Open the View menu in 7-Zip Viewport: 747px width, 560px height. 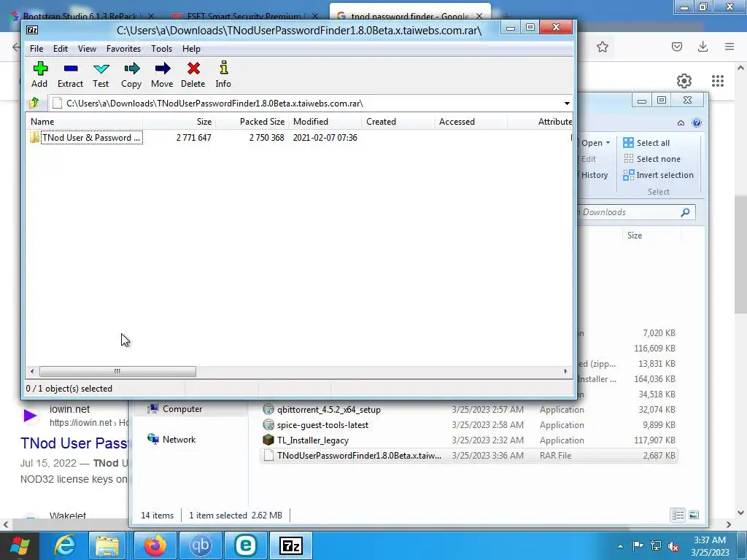point(88,49)
